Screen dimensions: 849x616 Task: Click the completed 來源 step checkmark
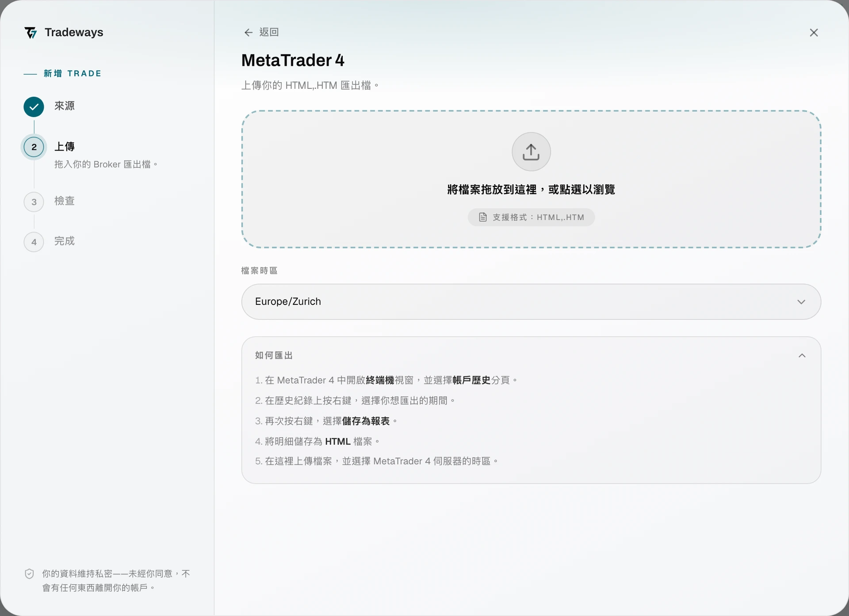(34, 107)
